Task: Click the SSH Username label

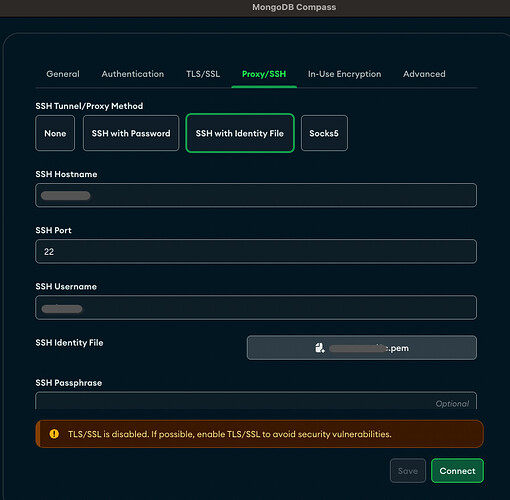Action: (66, 287)
